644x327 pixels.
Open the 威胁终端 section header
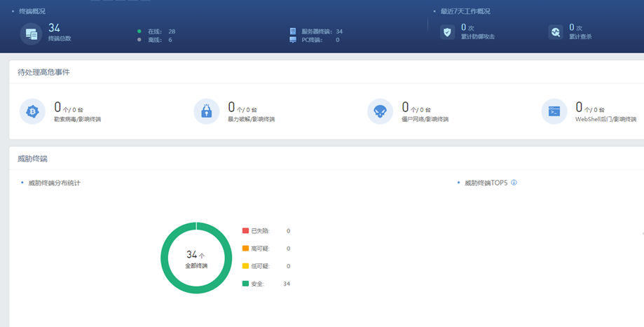click(x=32, y=159)
